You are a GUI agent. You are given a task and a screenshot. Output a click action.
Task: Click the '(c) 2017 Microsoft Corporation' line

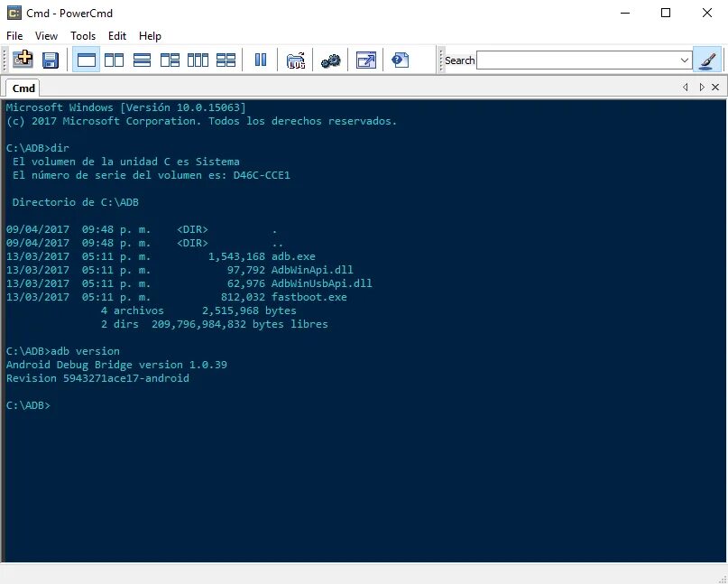click(201, 121)
